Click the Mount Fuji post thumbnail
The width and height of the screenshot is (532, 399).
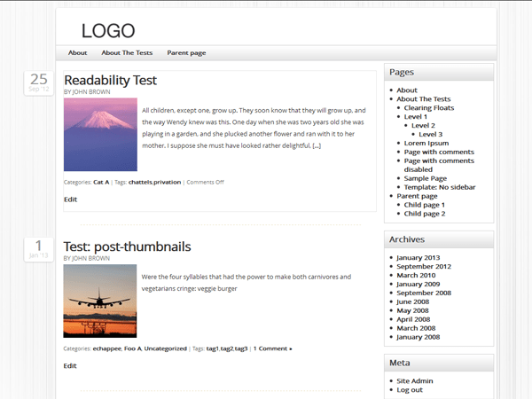pyautogui.click(x=100, y=135)
